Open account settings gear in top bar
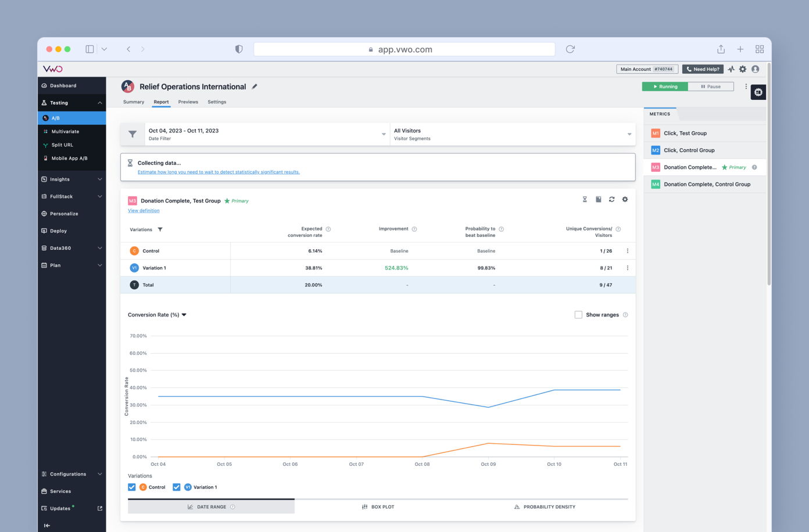Screen dimensions: 809x532 coord(743,69)
